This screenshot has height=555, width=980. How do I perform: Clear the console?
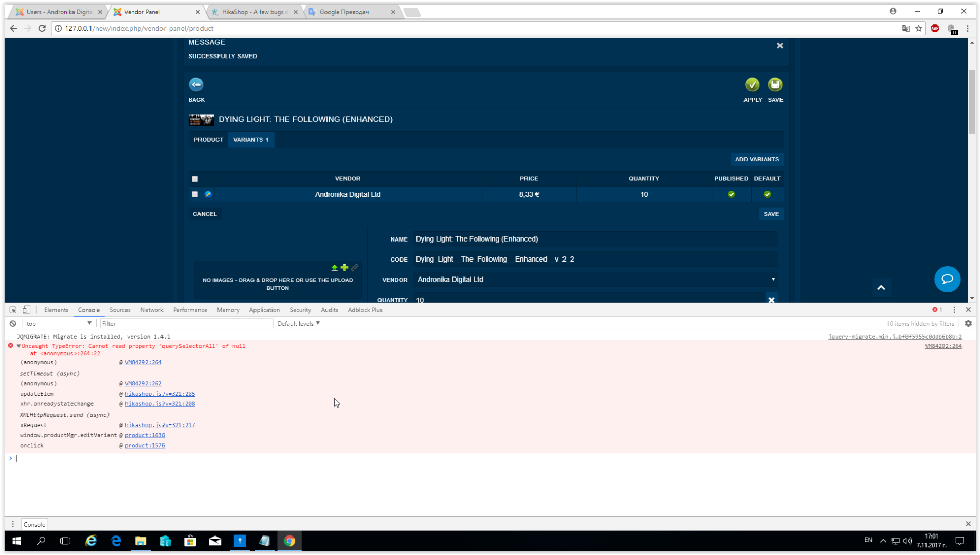coord(13,324)
